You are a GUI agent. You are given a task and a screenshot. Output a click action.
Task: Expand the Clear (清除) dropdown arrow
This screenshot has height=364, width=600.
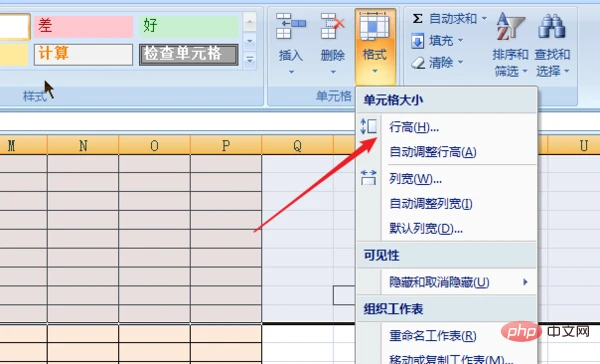(x=460, y=62)
